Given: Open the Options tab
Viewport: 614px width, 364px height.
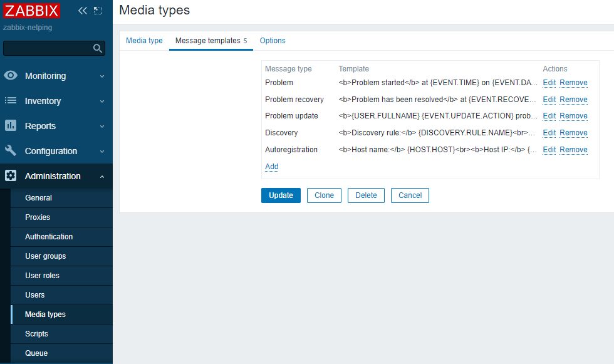Looking at the screenshot, I should [273, 41].
